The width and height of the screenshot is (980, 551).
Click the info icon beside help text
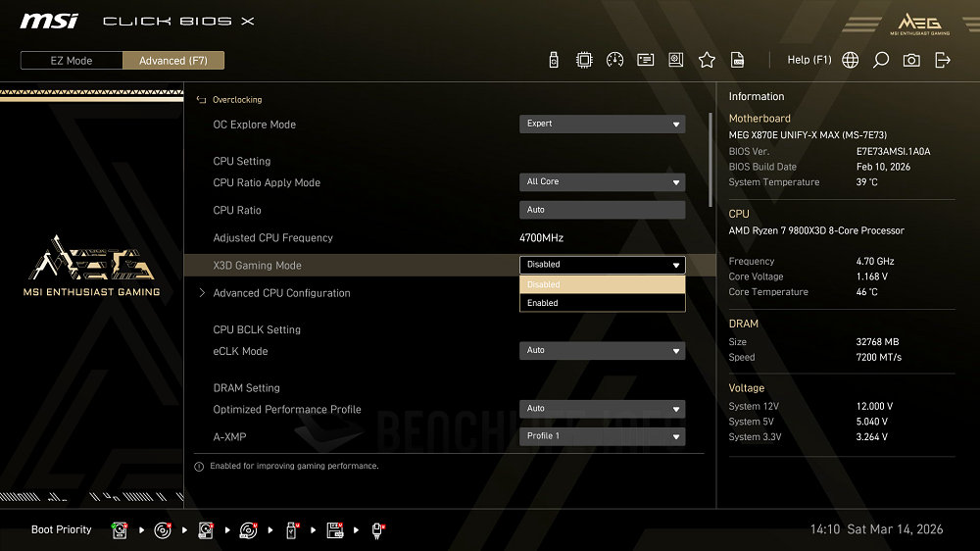[x=199, y=467]
